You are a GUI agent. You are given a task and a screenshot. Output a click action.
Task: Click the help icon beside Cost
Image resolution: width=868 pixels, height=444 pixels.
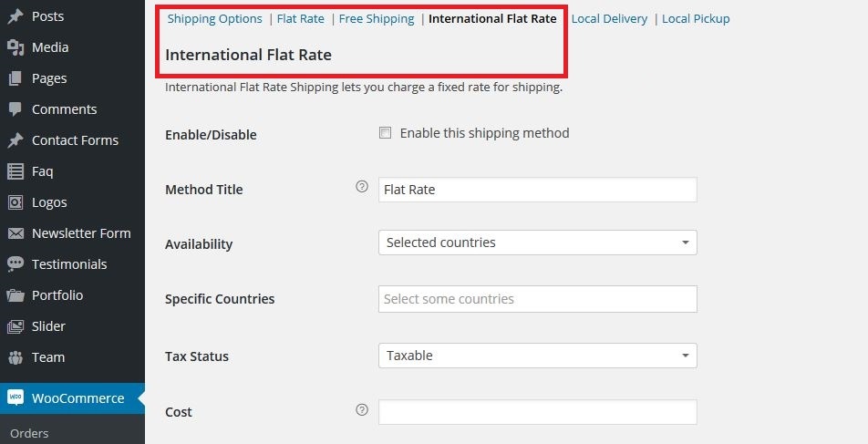[362, 409]
